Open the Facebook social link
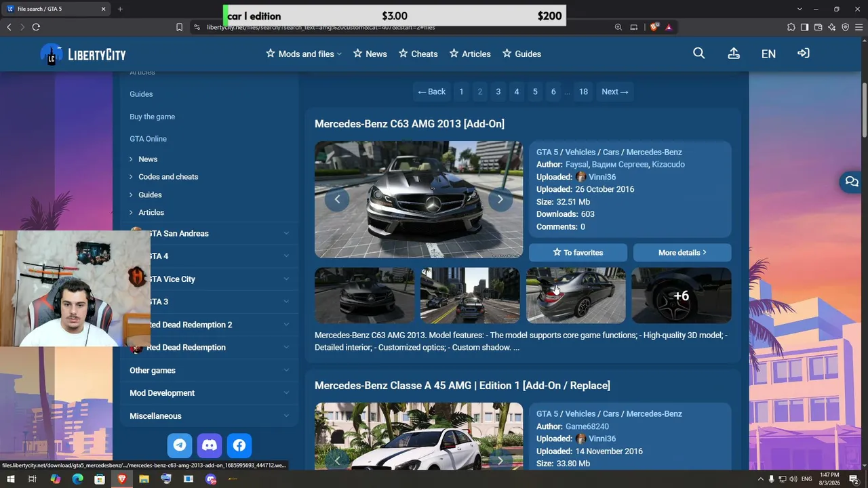The image size is (868, 488). pos(239,445)
